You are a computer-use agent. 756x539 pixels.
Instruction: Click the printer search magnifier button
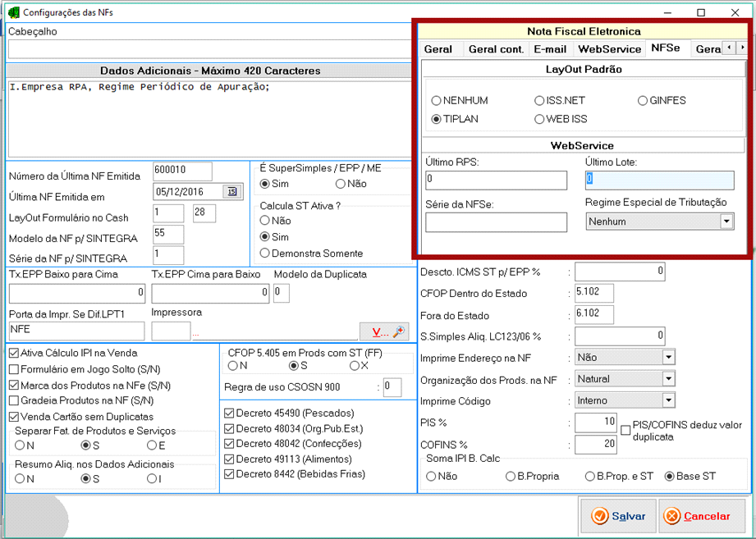coord(399,331)
